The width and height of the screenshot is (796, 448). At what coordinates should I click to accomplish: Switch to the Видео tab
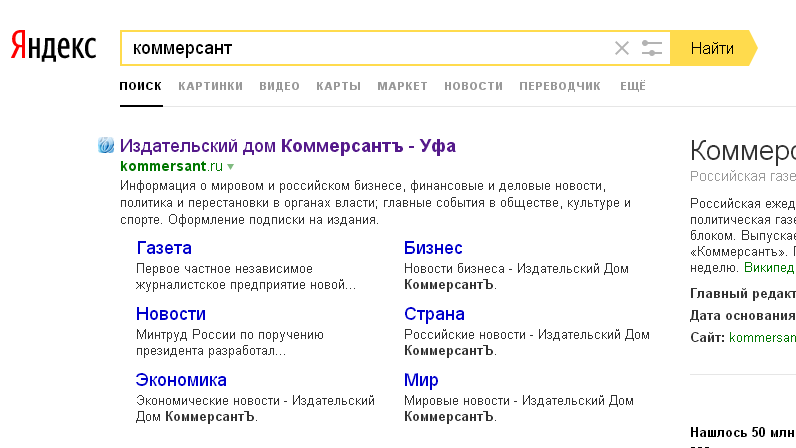pyautogui.click(x=280, y=86)
